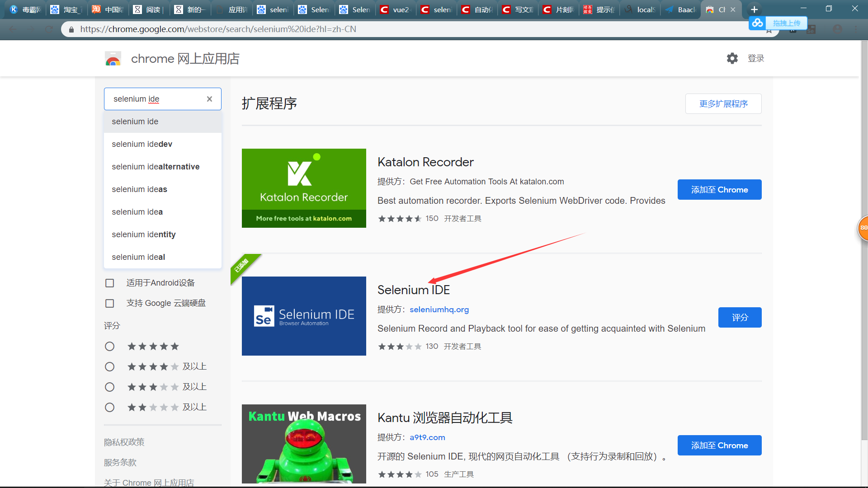Choose suggestion 'selenium idedev'

(x=163, y=144)
